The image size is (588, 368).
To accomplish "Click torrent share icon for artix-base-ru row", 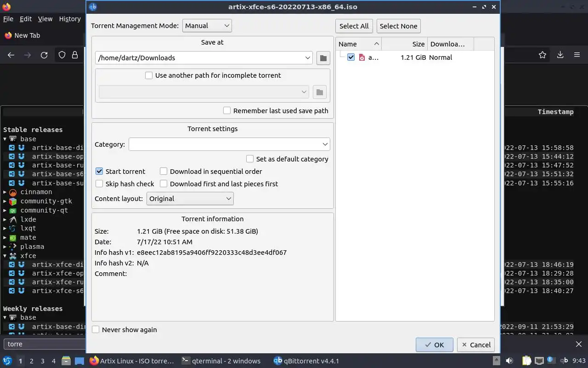I will coord(12,165).
